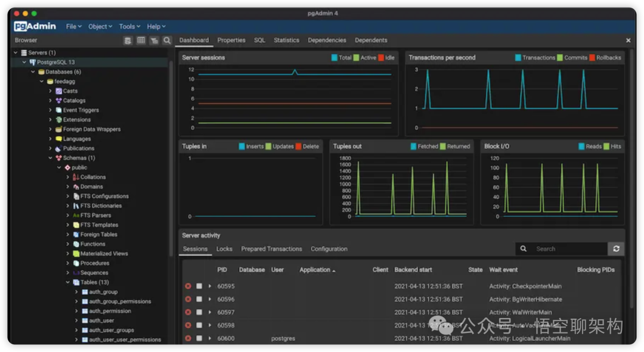The width and height of the screenshot is (644, 352).
Task: Refresh the Server activity list
Action: click(616, 248)
